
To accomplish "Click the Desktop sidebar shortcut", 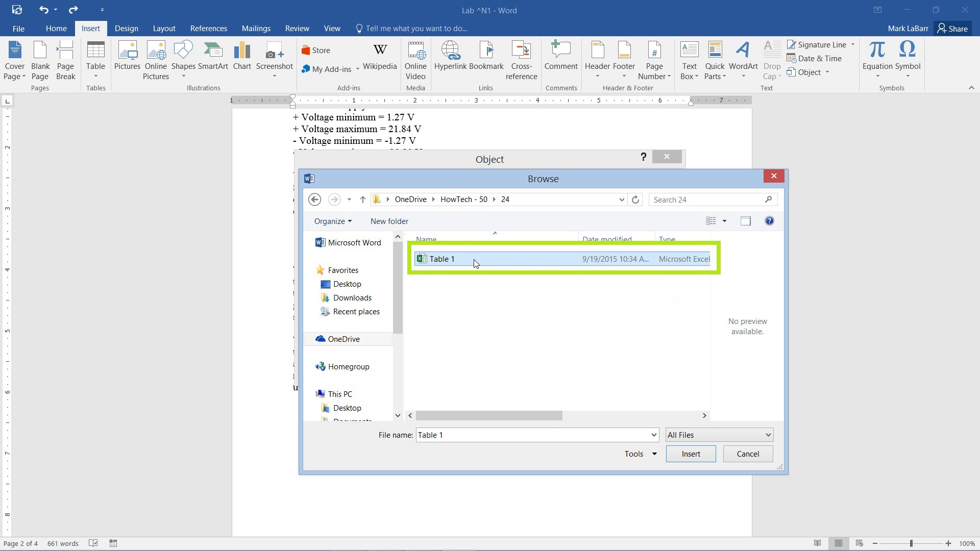I will [347, 283].
